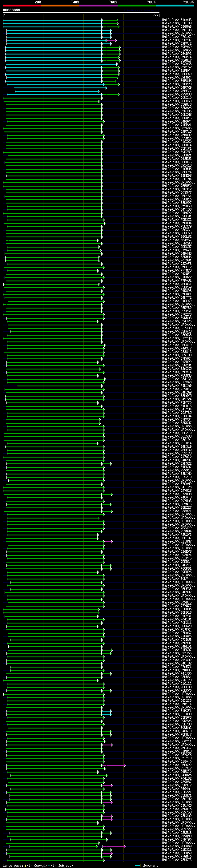Click the orange ~40% identity legend segment
197x868 pixels.
coord(60,6)
